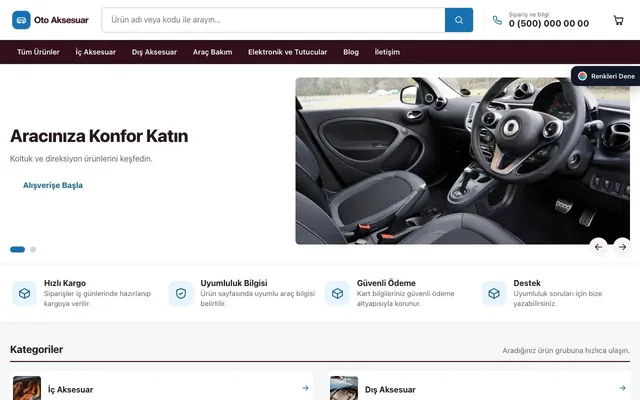The width and height of the screenshot is (640, 400).
Task: Click arrow on Dış Aksesuar category card
Action: pos(622,388)
